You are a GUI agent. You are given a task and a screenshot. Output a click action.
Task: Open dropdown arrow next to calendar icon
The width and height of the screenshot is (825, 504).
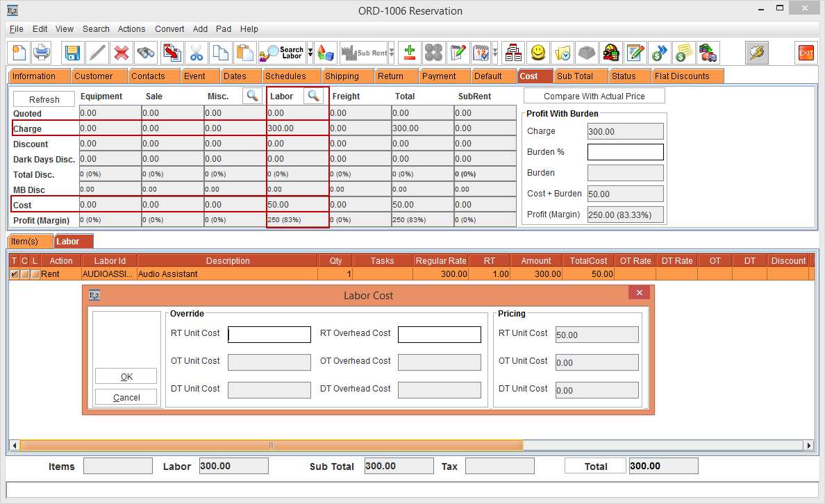[x=494, y=53]
